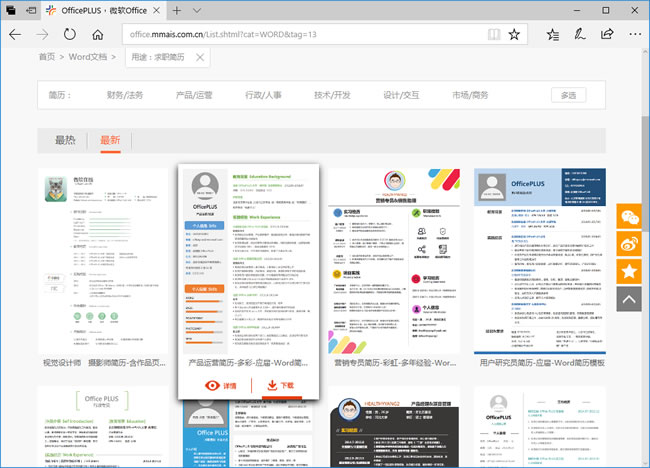Viewport: 650px width, 468px height.
Task: Open the web notes pen tool
Action: coord(580,34)
